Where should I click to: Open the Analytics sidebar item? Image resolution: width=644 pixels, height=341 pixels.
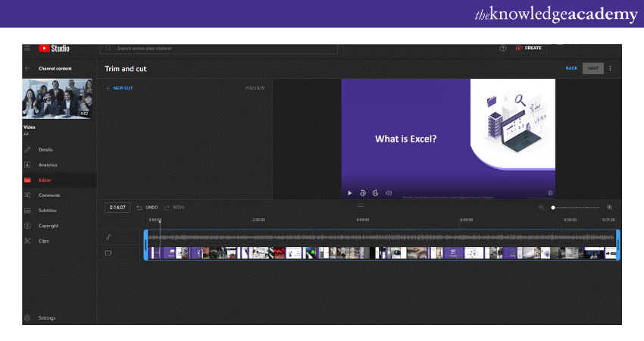pos(48,164)
